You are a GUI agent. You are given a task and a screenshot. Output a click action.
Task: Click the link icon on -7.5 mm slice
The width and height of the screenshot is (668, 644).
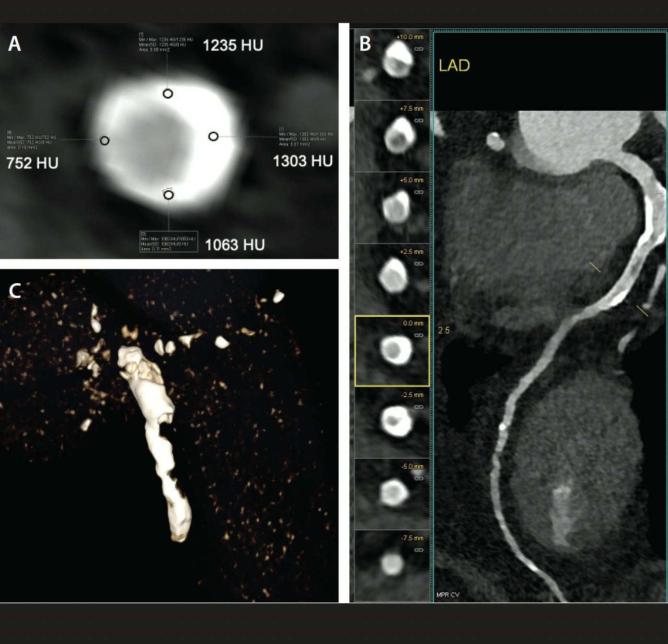click(x=419, y=550)
